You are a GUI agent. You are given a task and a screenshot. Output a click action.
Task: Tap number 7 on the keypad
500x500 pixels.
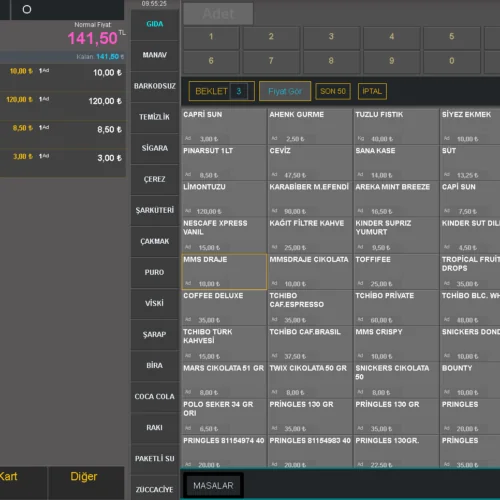coord(271,62)
